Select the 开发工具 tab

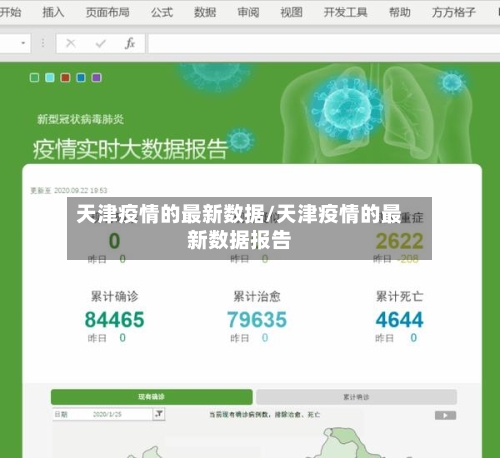point(345,12)
